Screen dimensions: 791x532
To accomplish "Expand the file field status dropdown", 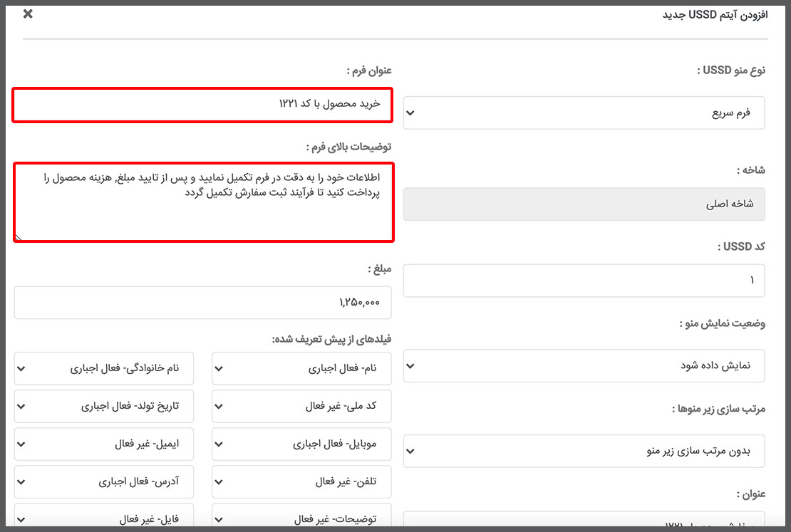I will [x=104, y=519].
